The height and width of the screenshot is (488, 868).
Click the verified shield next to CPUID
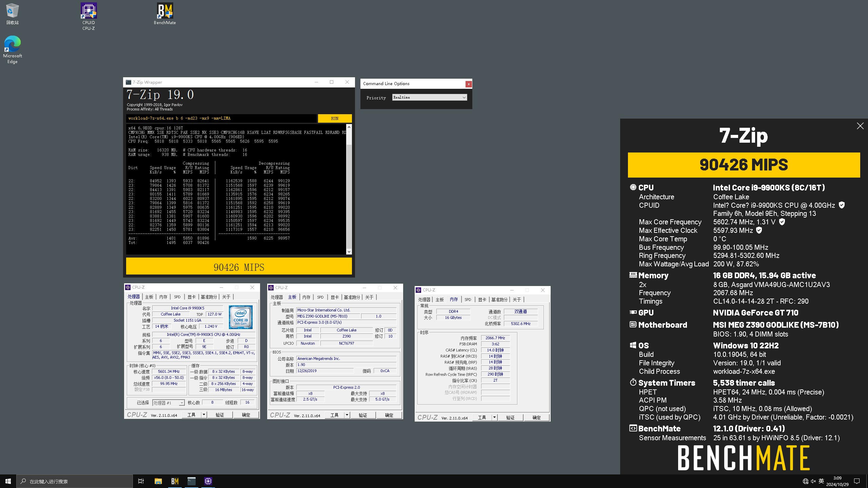842,205
